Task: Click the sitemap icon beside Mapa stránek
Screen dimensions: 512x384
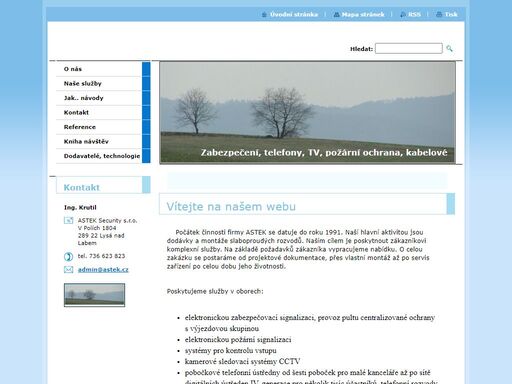Action: tap(336, 15)
